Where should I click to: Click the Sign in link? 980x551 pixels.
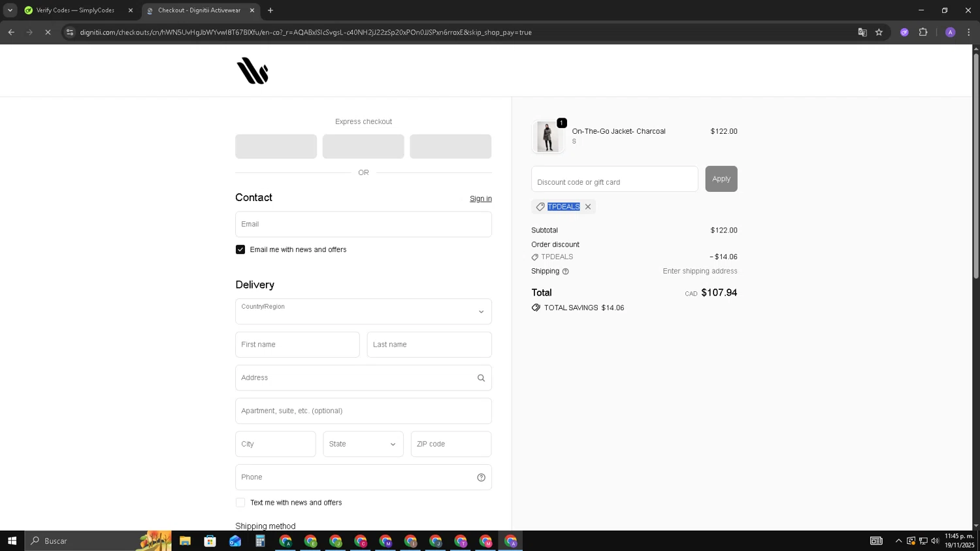click(x=481, y=198)
